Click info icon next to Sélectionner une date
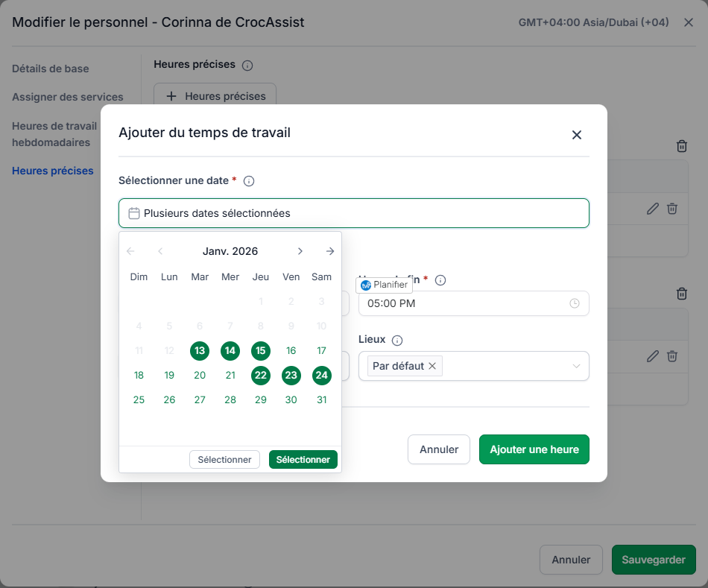The height and width of the screenshot is (588, 708). point(249,181)
